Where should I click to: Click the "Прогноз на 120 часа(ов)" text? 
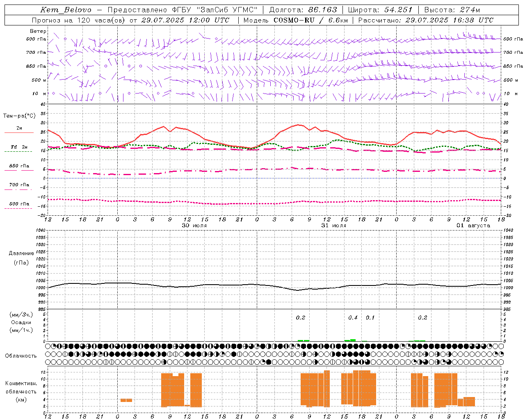point(79,20)
